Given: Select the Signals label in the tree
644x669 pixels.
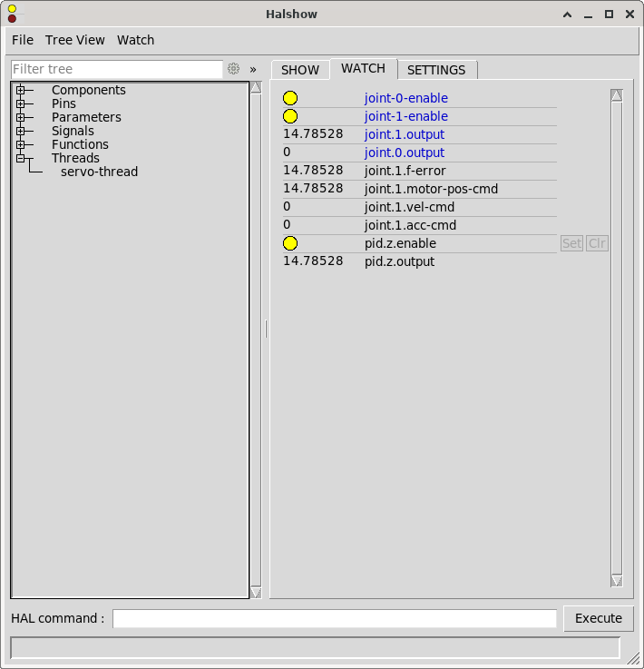Looking at the screenshot, I should click(73, 131).
